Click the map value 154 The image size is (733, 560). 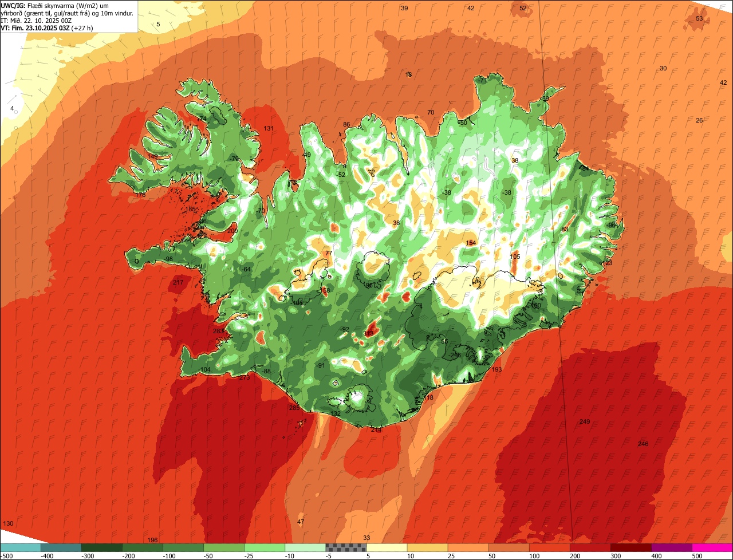coord(471,243)
